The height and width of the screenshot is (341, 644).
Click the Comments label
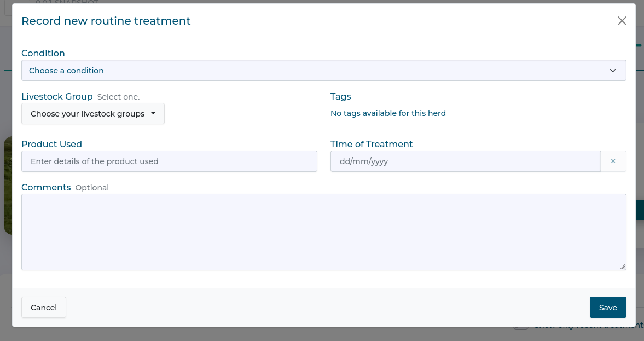click(46, 187)
